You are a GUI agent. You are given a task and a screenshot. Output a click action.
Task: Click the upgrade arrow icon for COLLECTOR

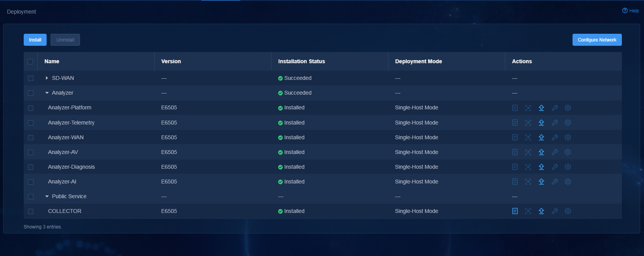[x=541, y=211]
